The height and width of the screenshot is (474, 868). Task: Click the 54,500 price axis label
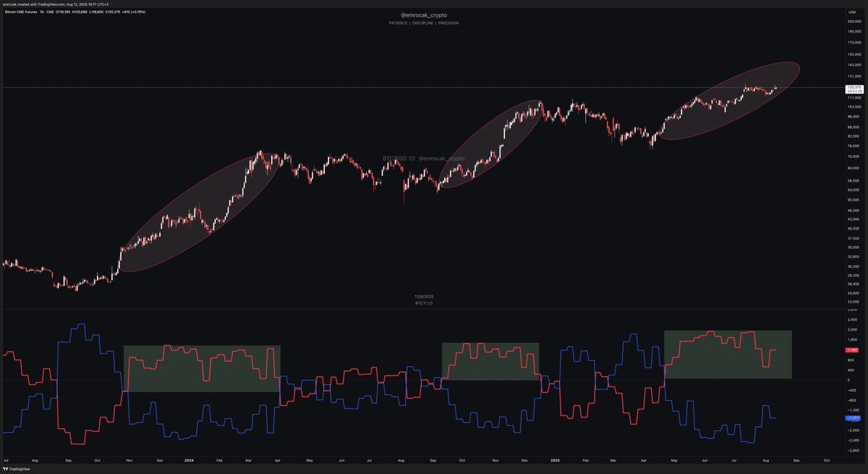click(x=854, y=190)
